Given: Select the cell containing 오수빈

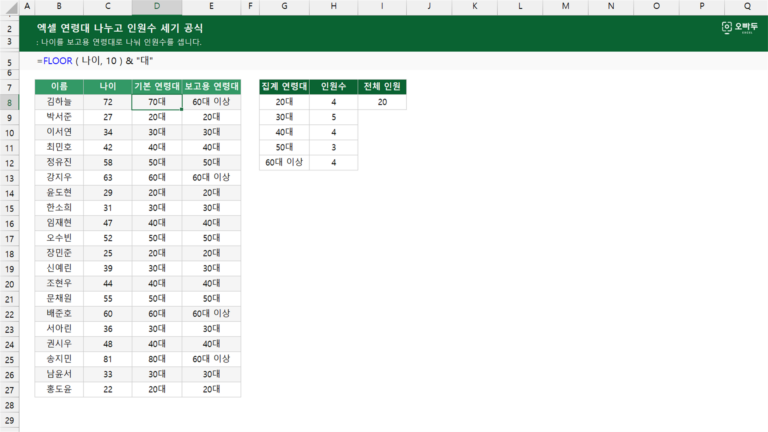Looking at the screenshot, I should point(59,238).
